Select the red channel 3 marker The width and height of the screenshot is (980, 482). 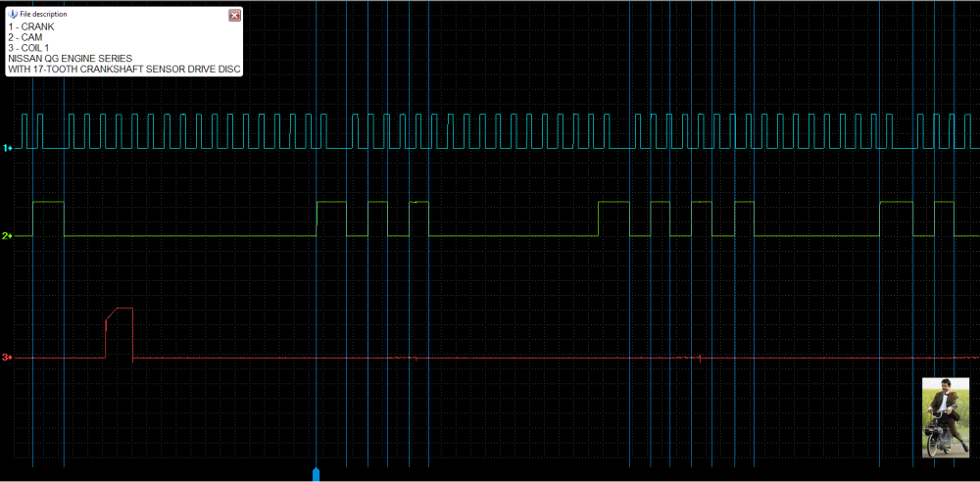(x=6, y=358)
